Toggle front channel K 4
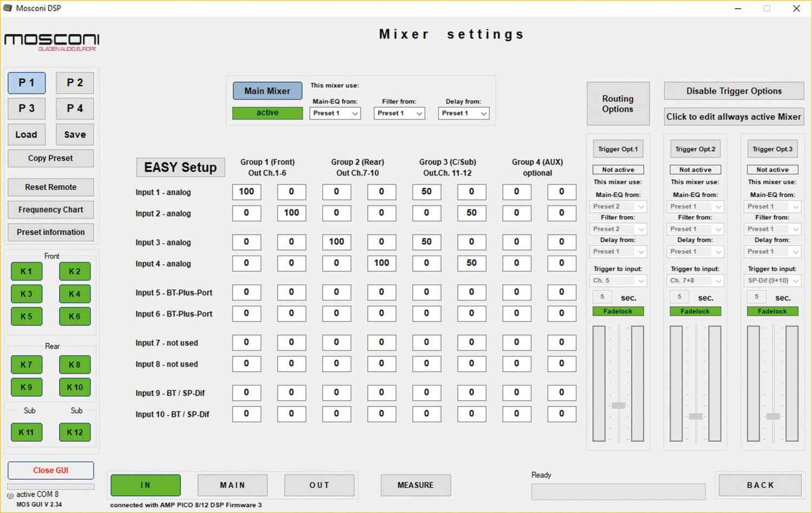 click(x=75, y=294)
